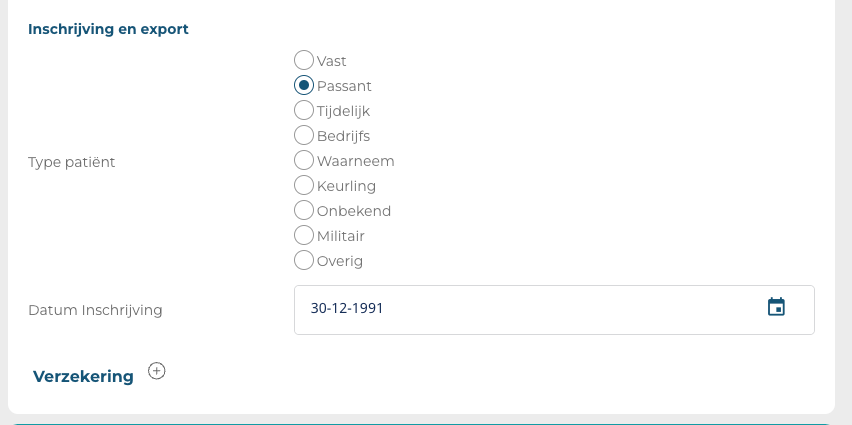Select the Bedrijfs radio button circle
852x425 pixels.
pos(304,136)
